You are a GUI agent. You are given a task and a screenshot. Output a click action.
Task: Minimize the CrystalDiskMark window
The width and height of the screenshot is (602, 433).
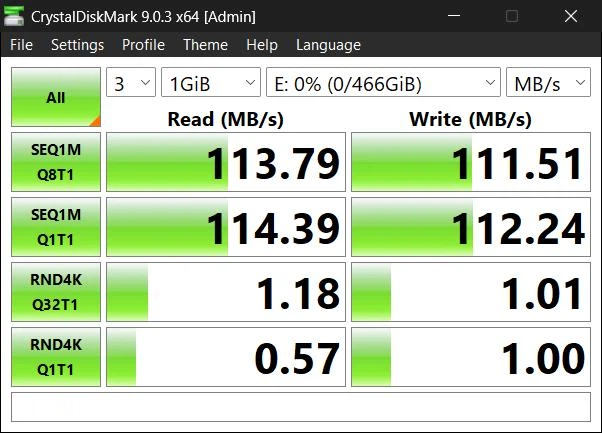point(454,16)
